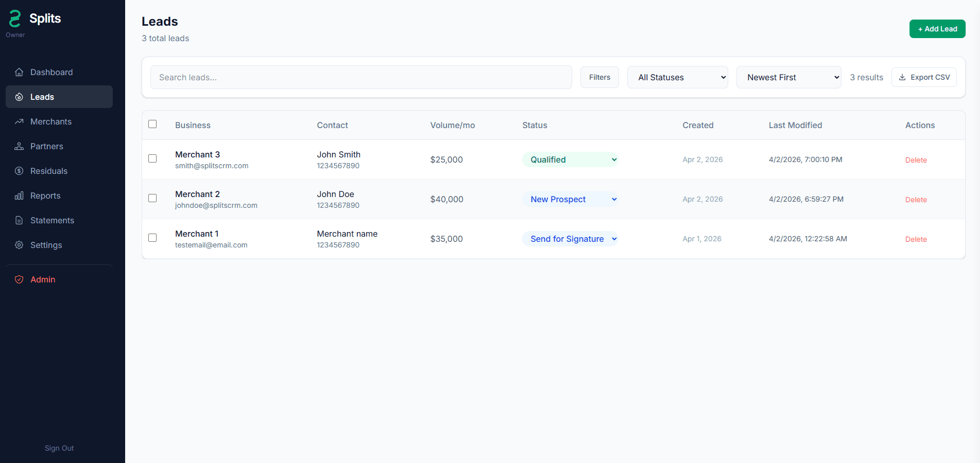Open the Merchant 3 business name
Screen dimensions: 980x463
197,154
